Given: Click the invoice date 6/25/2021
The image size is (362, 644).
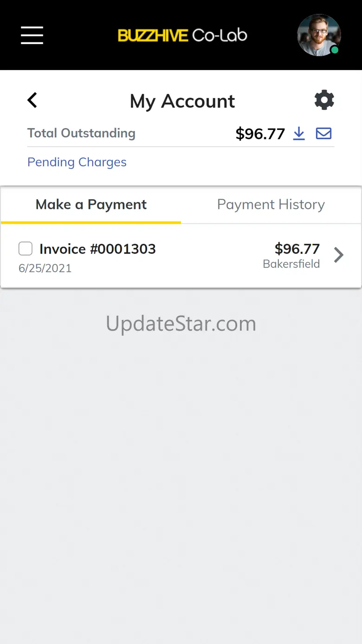Looking at the screenshot, I should [45, 268].
